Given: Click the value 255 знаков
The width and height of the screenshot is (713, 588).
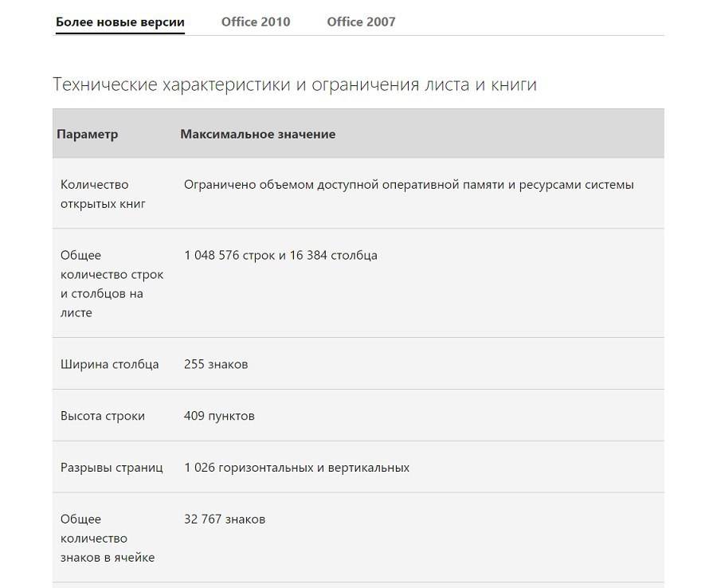Looking at the screenshot, I should [x=216, y=364].
